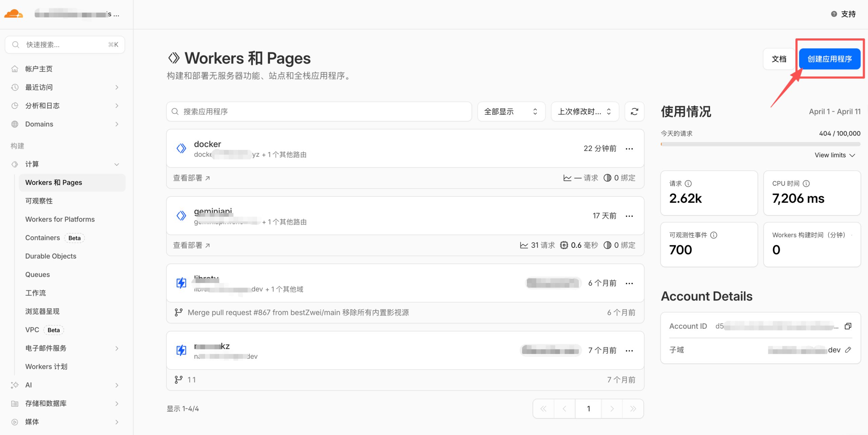868x435 pixels.
Task: Click the 搜索应用程序 search field
Action: (x=319, y=112)
